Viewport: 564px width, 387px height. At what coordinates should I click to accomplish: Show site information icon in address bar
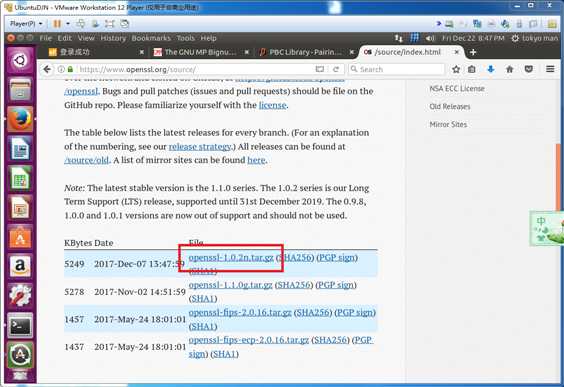[61, 69]
